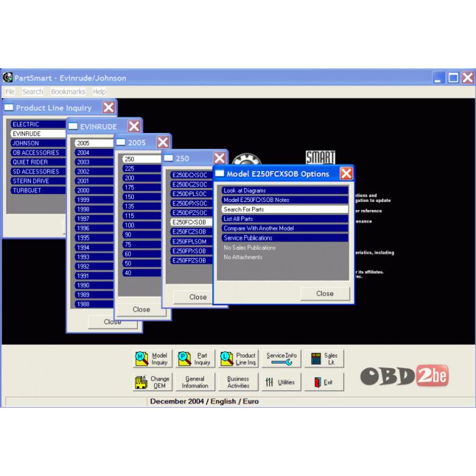Select year 1995 in EVINRUDE list
Viewport: 476px width, 476px height.
pos(94,238)
